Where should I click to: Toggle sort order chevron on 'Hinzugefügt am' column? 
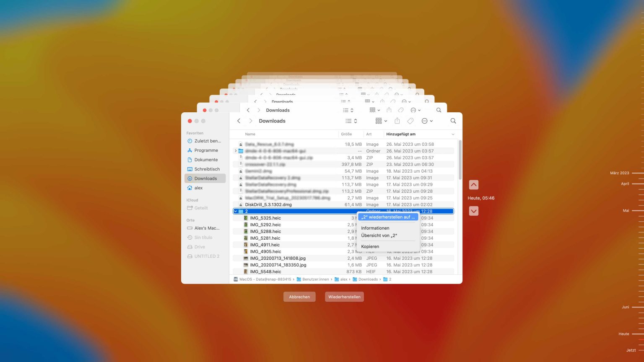point(453,134)
